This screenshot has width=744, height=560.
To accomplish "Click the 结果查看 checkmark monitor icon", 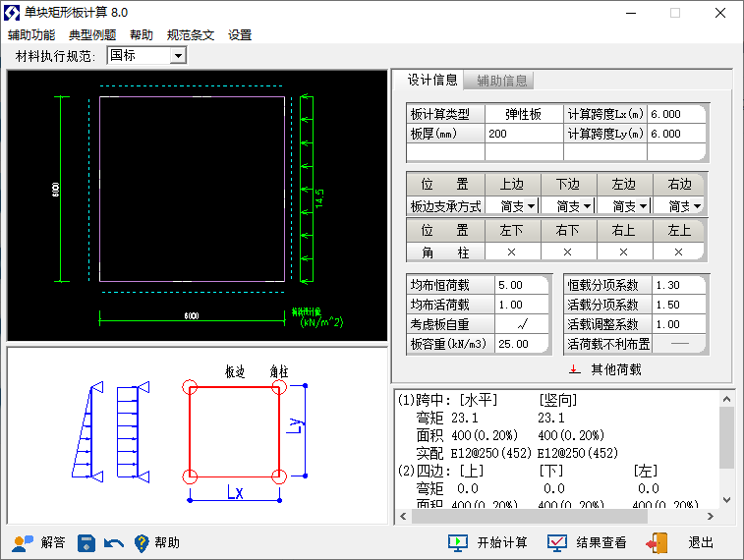I will coord(557,543).
